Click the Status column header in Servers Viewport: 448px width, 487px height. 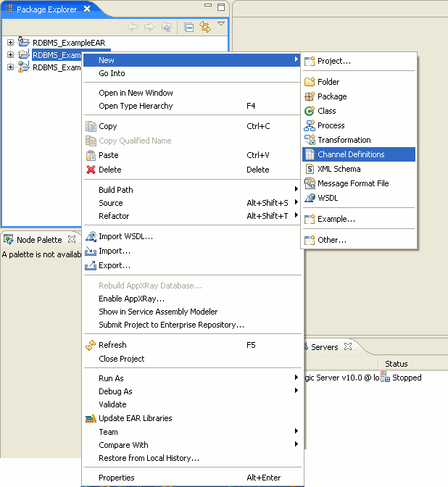click(x=397, y=364)
